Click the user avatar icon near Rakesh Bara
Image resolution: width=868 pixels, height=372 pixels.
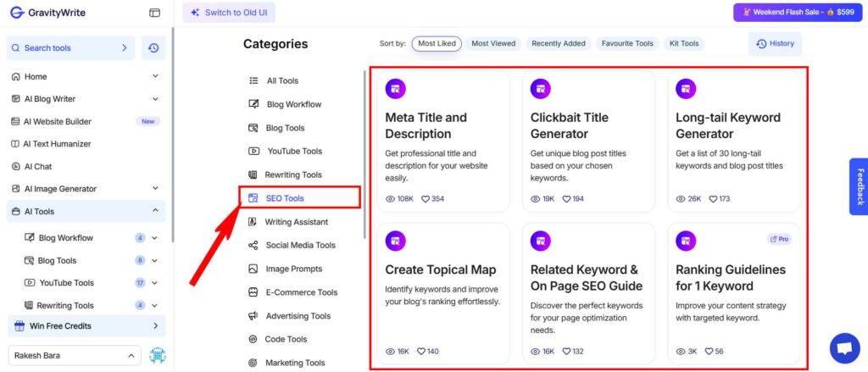pos(157,355)
